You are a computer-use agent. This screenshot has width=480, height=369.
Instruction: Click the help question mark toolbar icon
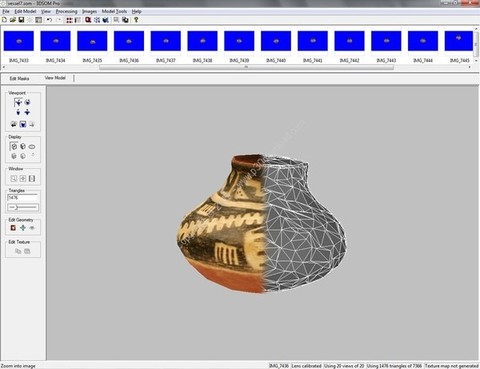[x=136, y=20]
